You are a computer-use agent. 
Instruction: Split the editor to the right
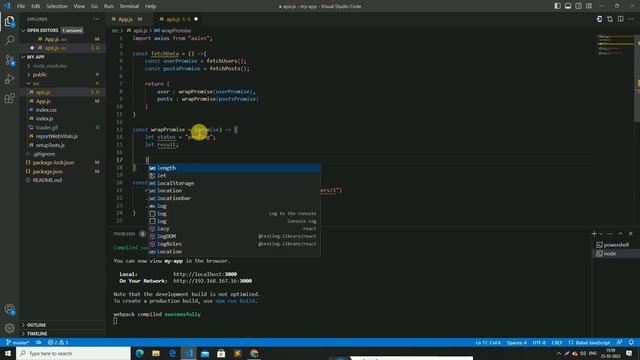[620, 19]
